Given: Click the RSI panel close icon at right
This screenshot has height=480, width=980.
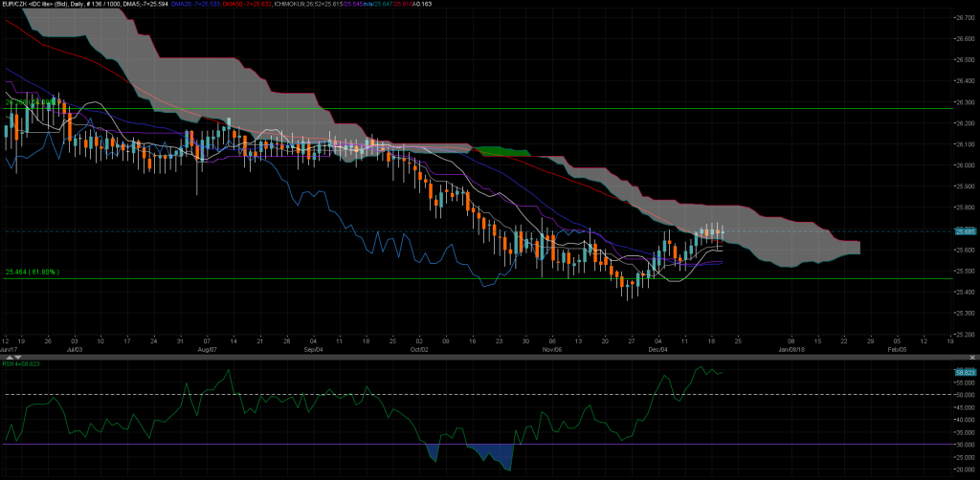Looking at the screenshot, I should pyautogui.click(x=972, y=357).
